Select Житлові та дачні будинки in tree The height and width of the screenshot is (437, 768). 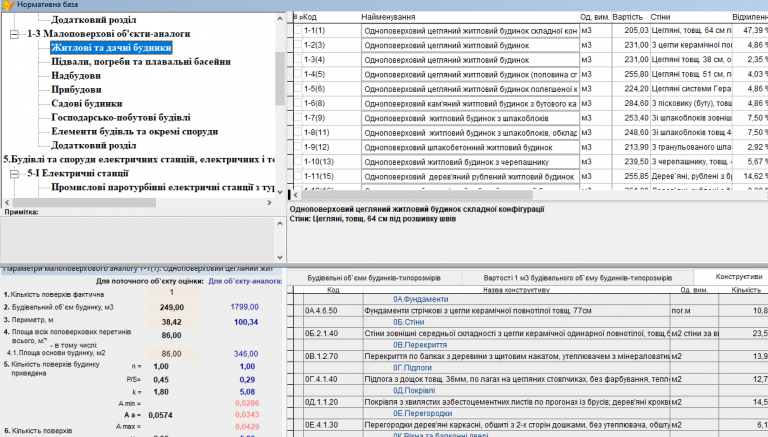pos(111,48)
